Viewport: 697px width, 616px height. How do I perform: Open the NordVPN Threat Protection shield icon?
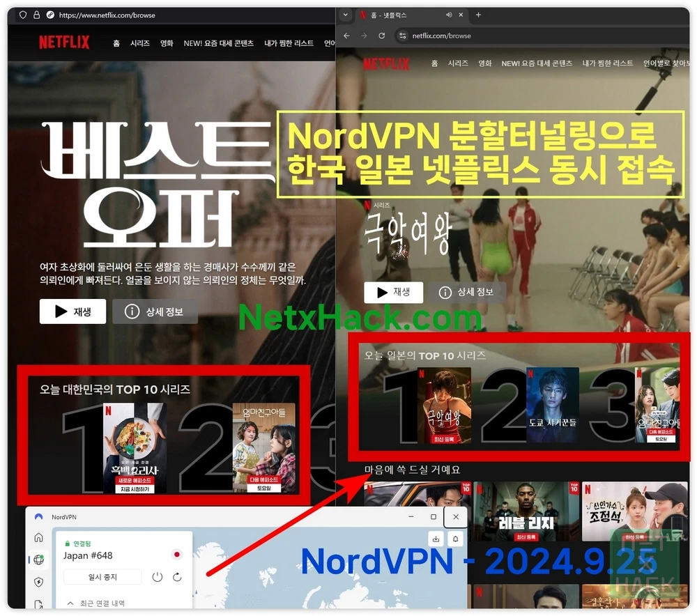click(x=38, y=582)
